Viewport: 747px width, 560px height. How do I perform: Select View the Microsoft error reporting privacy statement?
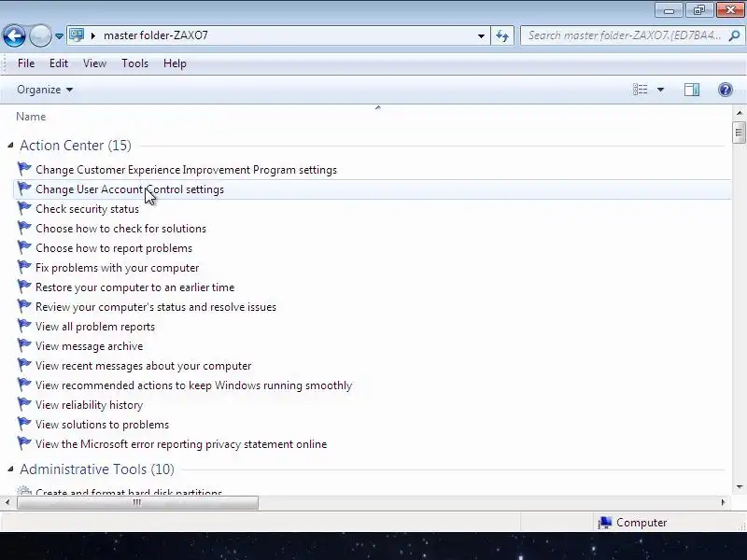(181, 444)
